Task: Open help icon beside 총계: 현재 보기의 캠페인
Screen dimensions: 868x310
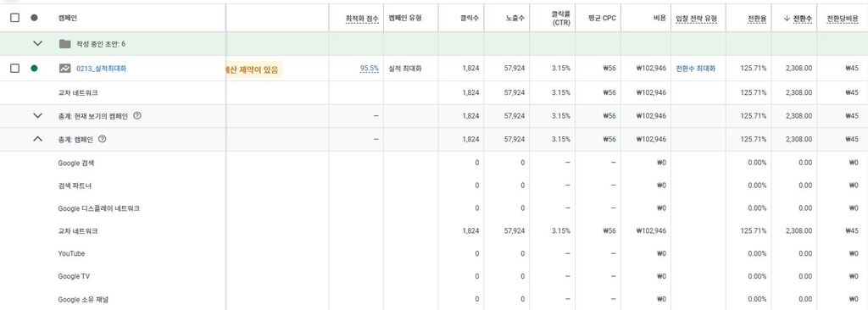Action: 137,116
